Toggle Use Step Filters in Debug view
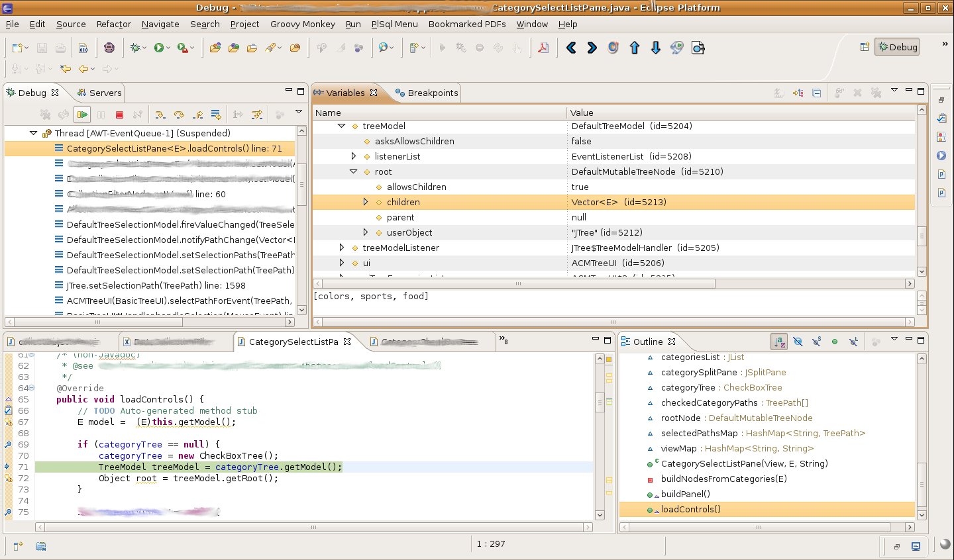Screen dimensions: 954x560 257,115
